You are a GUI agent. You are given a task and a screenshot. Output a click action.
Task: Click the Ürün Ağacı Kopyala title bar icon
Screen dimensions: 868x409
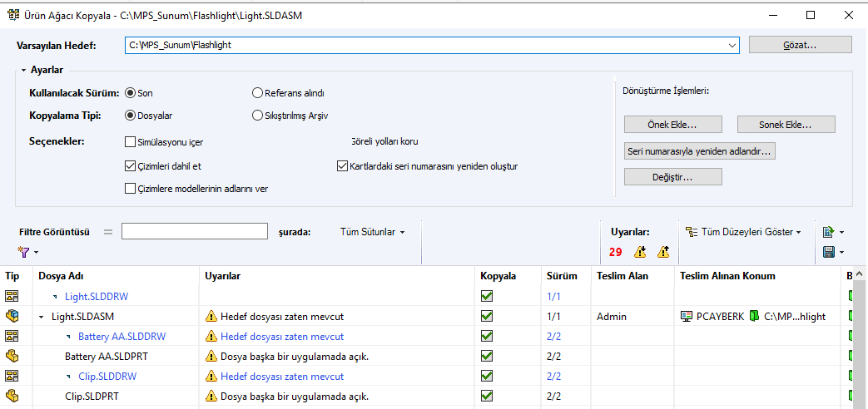pos(12,16)
